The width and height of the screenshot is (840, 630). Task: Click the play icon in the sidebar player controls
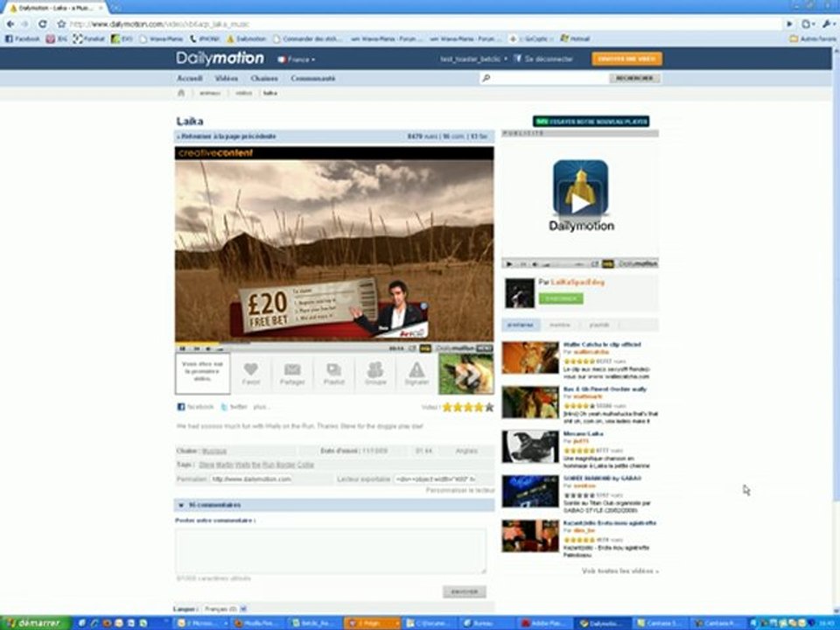pyautogui.click(x=509, y=264)
